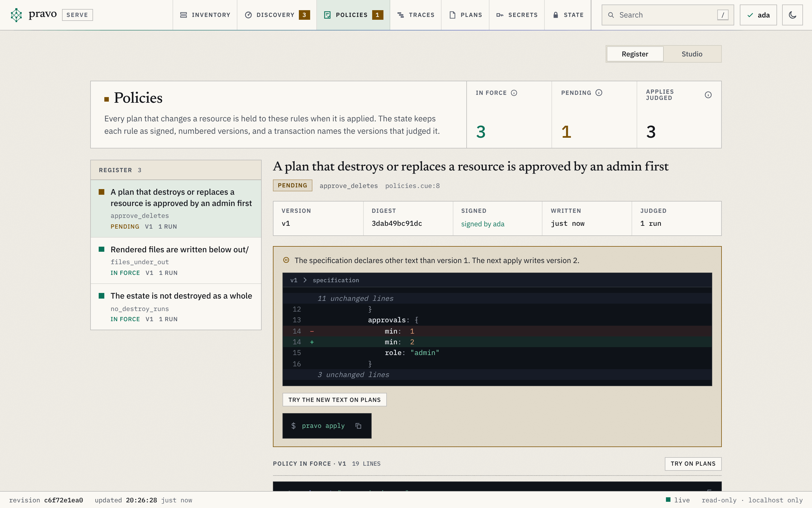Click the Policies badge showing 1
Screen dimensions: 812x508
click(378, 15)
